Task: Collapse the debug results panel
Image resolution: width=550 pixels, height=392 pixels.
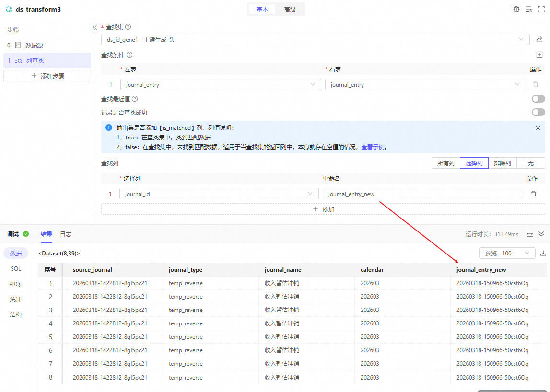Action: point(541,234)
